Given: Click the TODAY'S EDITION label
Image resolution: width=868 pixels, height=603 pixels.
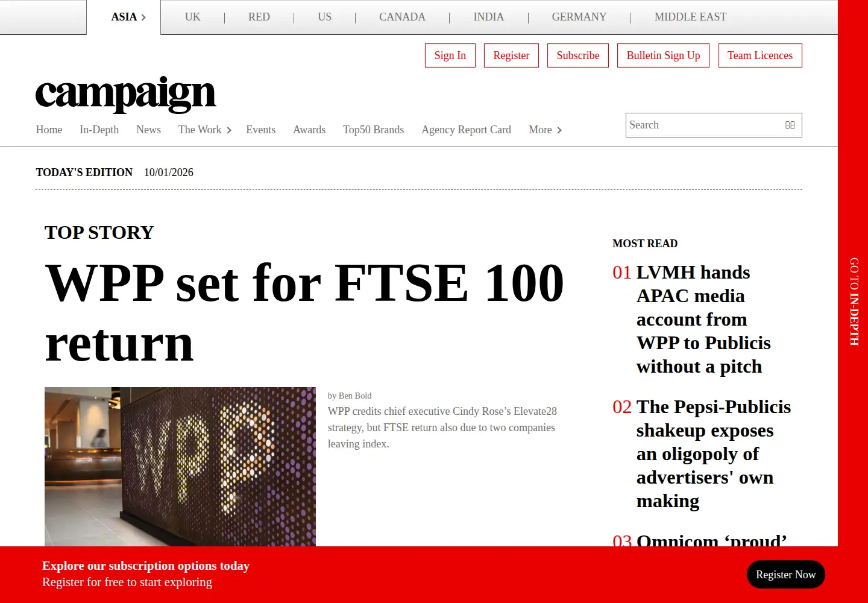Looking at the screenshot, I should 84,172.
